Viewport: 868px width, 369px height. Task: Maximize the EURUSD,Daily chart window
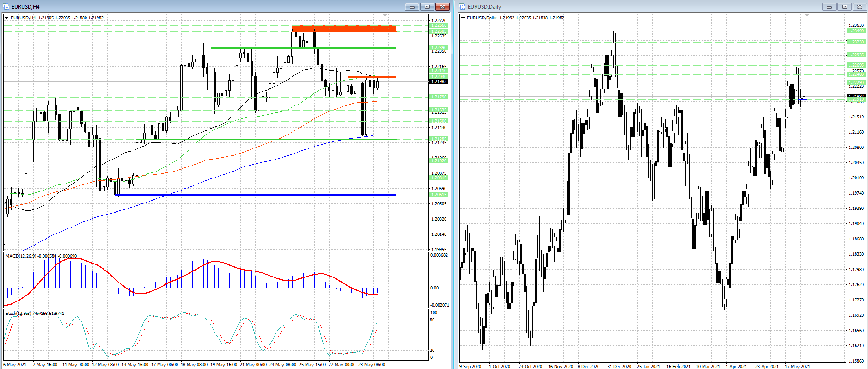(844, 6)
